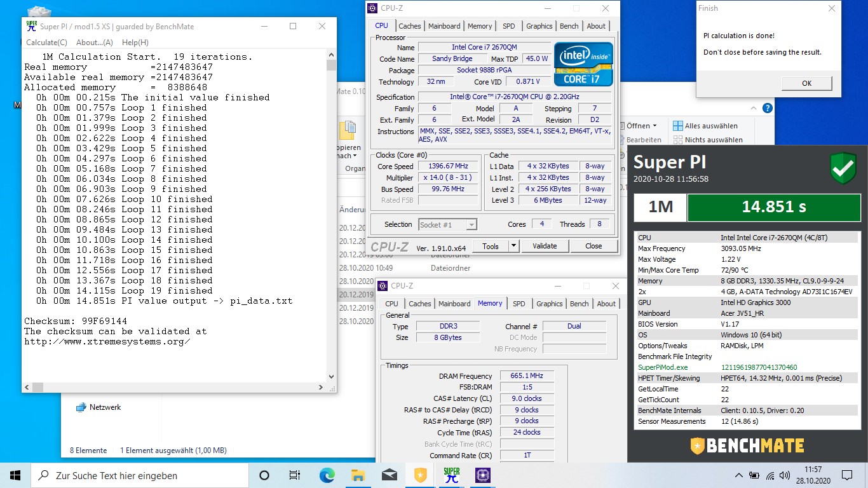Click Super PI horizontal scrollbar right arrow
Viewport: 868px width, 488px height.
(322, 387)
